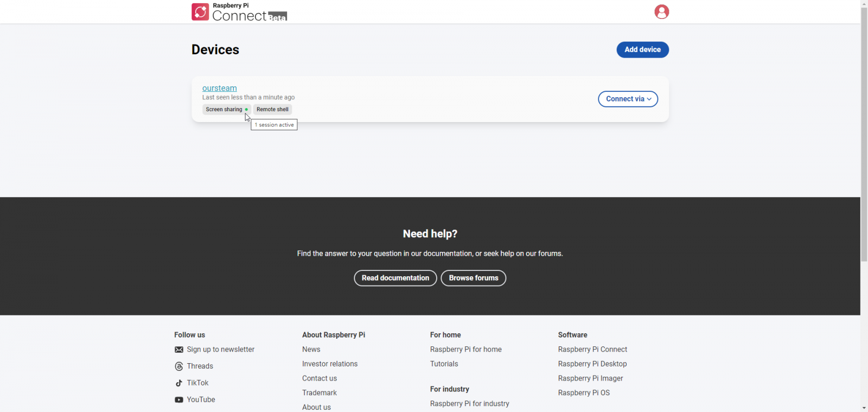The height and width of the screenshot is (412, 868).
Task: Click the Browse forums button
Action: click(474, 278)
